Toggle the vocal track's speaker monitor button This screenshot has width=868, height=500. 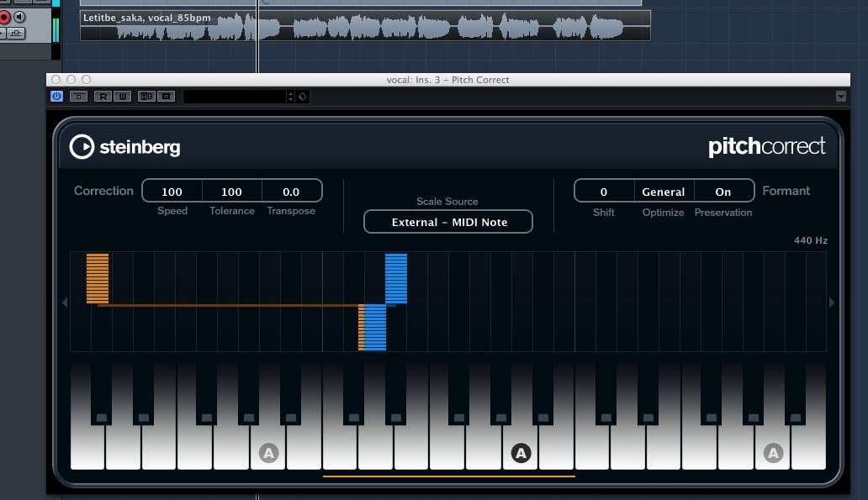[x=19, y=17]
